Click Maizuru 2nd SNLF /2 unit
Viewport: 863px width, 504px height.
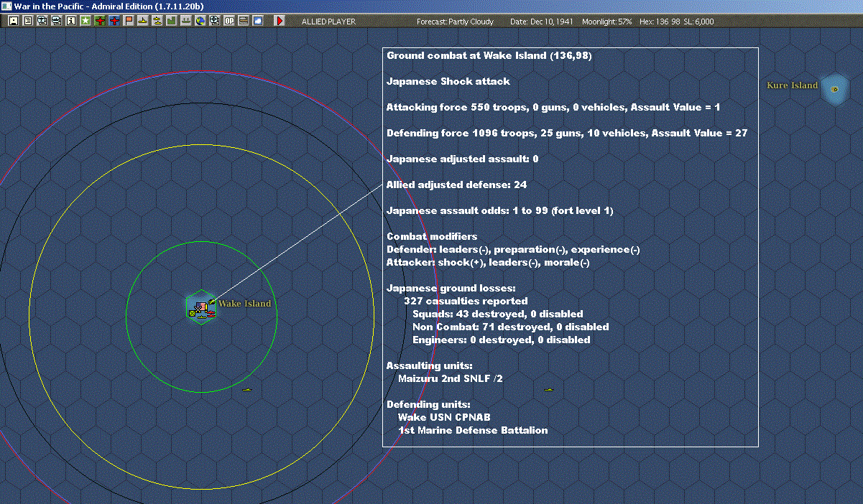pos(451,378)
